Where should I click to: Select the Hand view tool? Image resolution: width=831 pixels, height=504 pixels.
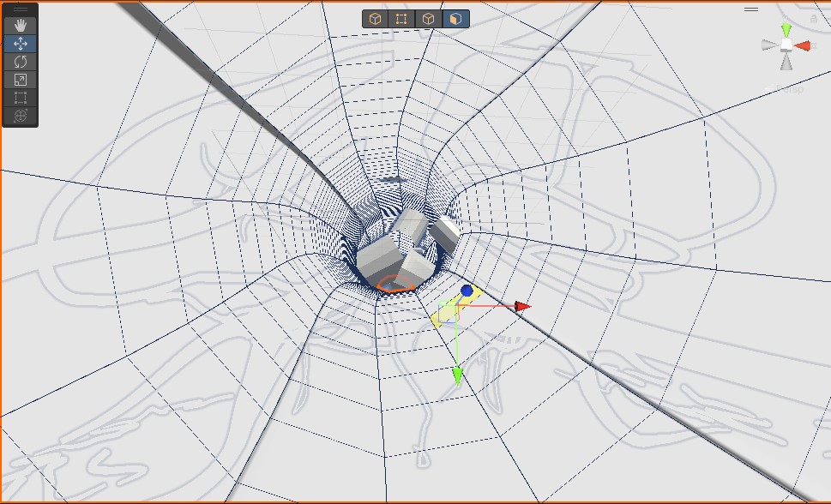click(21, 26)
